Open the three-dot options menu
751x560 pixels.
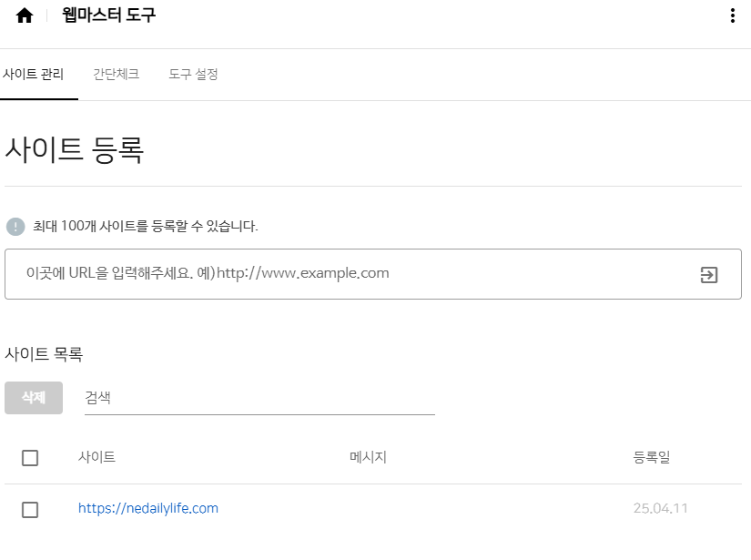tap(733, 15)
